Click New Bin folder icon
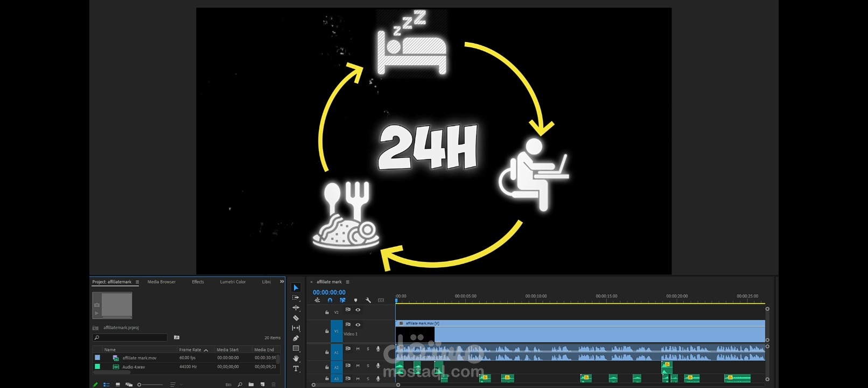Image resolution: width=868 pixels, height=388 pixels. pos(251,384)
